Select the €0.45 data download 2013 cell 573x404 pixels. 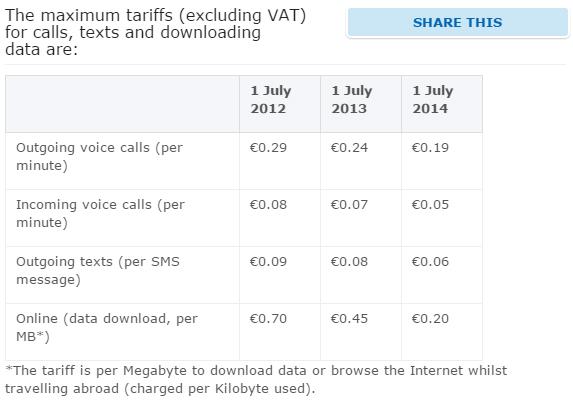click(x=361, y=332)
